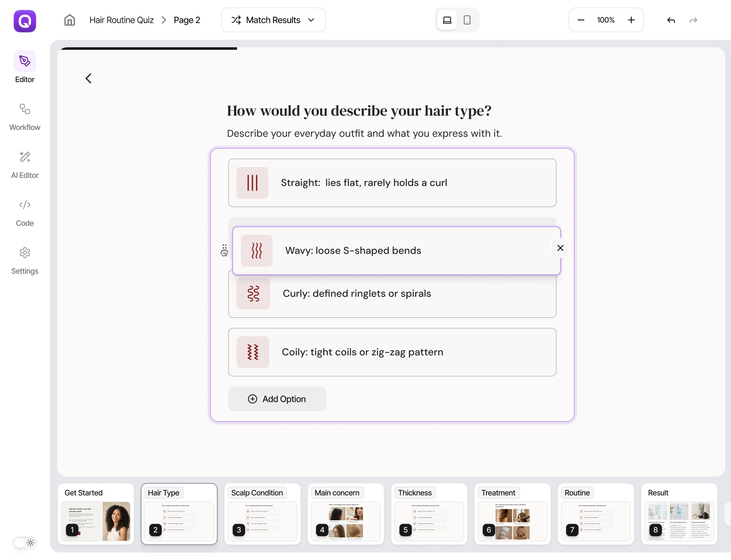
Task: Zoom out with the minus button
Action: [581, 20]
